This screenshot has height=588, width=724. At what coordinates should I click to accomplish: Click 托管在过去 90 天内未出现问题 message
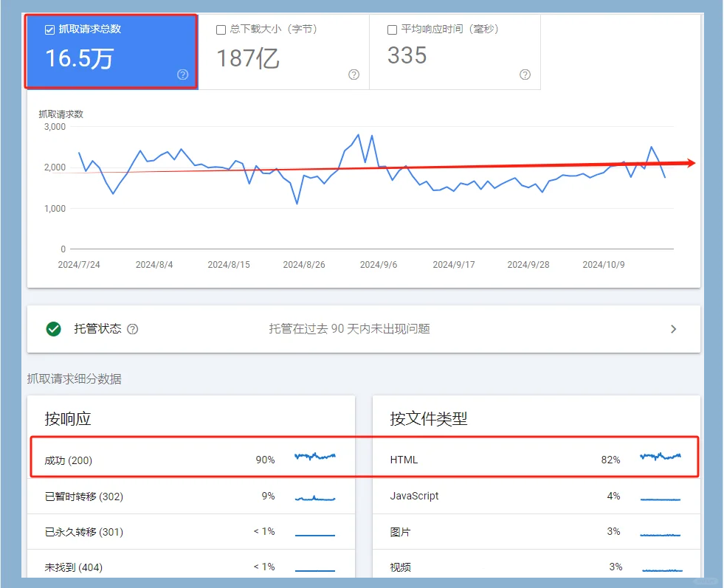point(350,328)
